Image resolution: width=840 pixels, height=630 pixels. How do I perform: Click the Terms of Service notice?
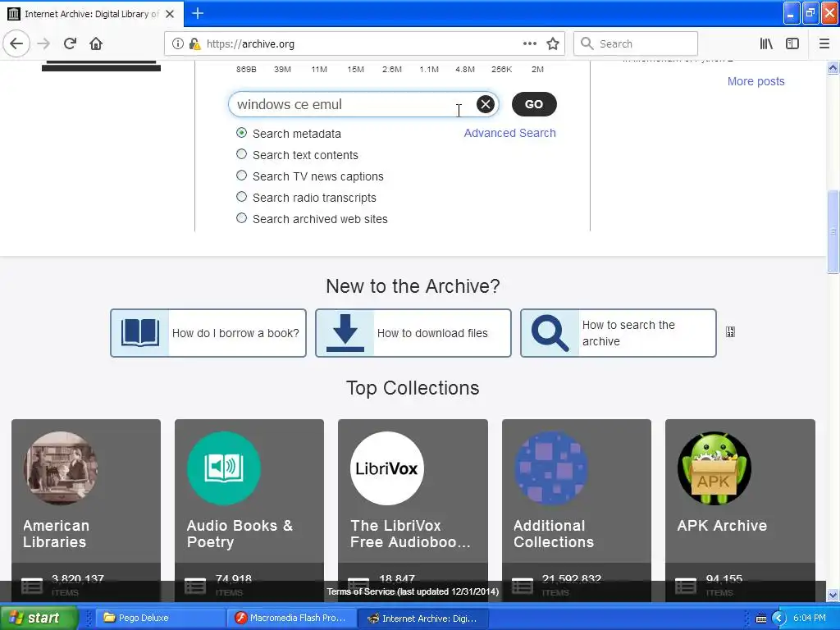pyautogui.click(x=413, y=591)
